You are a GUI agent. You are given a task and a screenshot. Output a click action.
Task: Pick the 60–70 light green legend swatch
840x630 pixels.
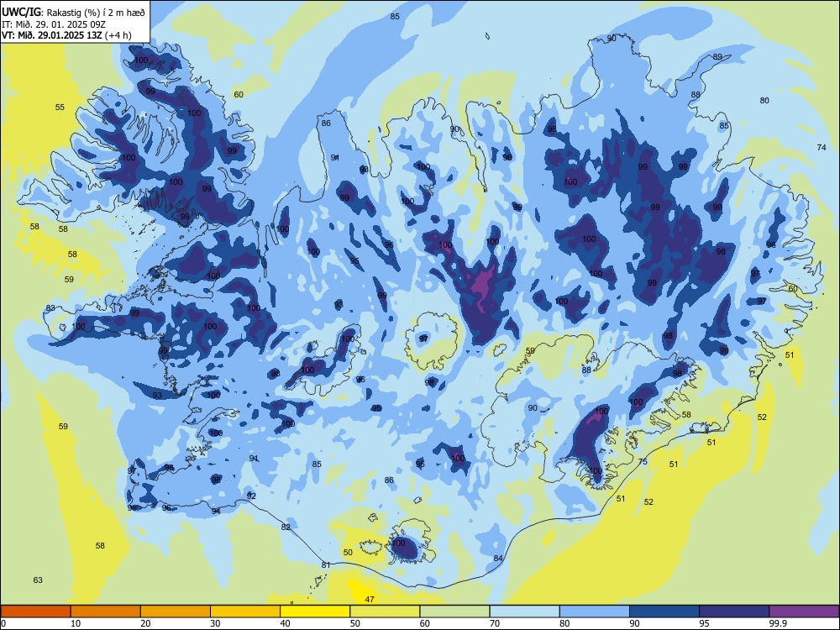tap(454, 612)
